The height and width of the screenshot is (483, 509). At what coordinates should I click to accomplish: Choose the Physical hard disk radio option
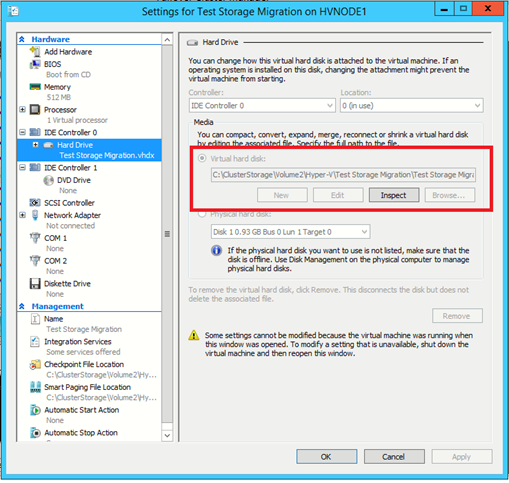[202, 214]
